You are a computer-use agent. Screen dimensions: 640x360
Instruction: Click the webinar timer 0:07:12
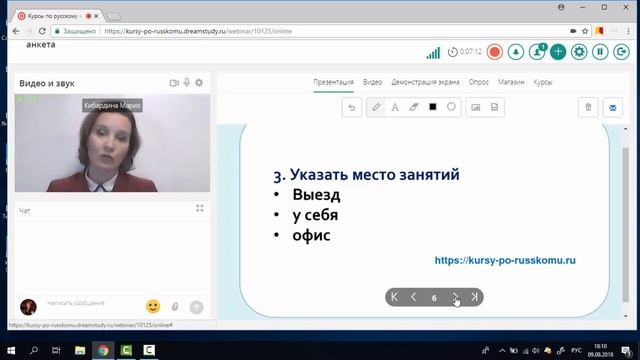pyautogui.click(x=465, y=52)
